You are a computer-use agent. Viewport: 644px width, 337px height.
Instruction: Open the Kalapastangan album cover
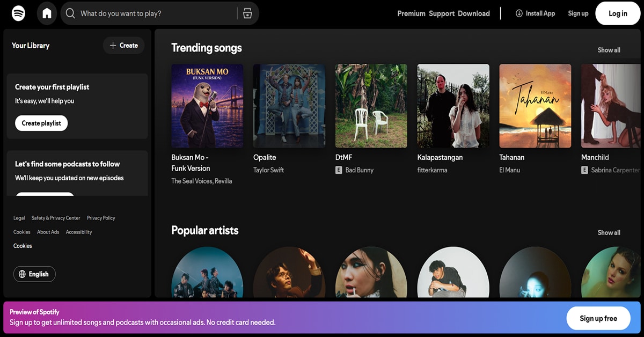pos(453,106)
